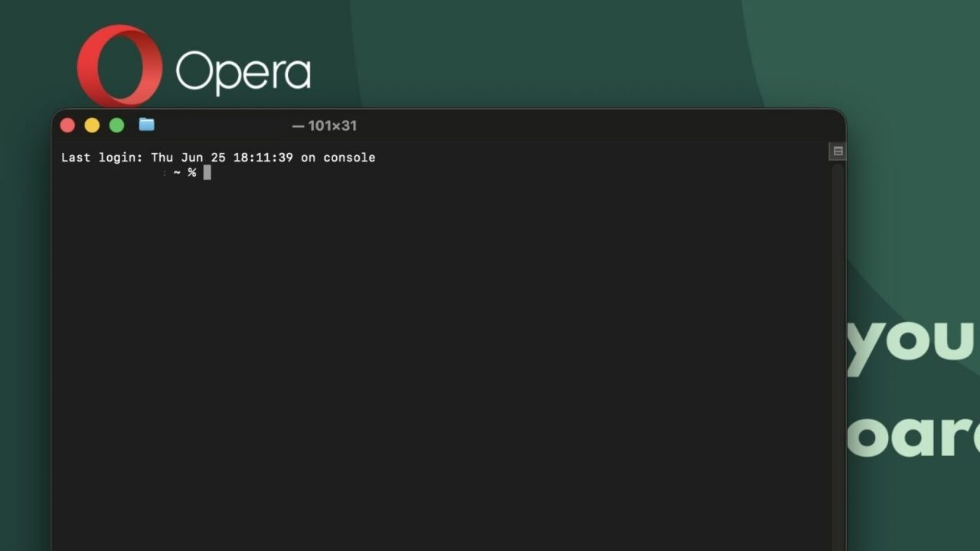
Task: Click the red Opera logo ring
Action: click(x=119, y=66)
